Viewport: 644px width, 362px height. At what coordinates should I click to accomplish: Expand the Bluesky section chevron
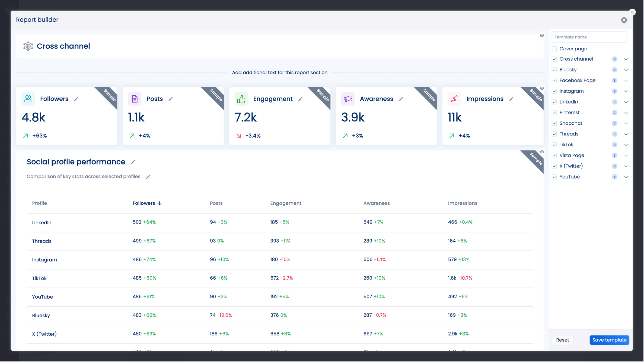point(626,70)
